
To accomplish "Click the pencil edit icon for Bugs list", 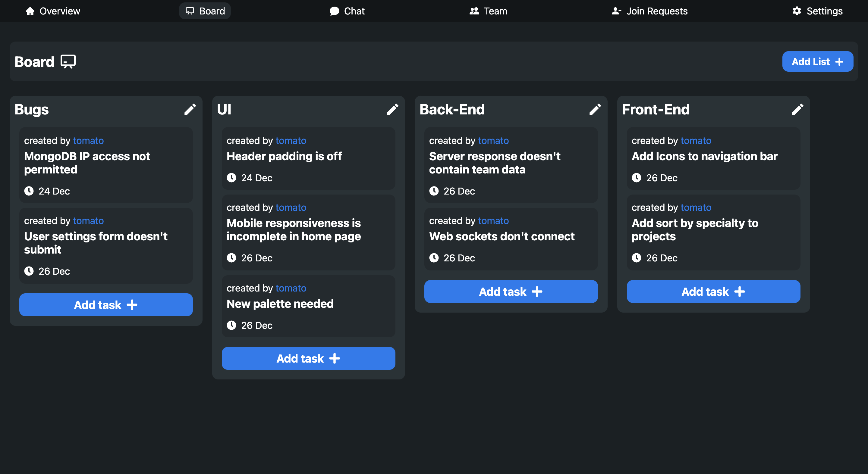I will point(190,109).
